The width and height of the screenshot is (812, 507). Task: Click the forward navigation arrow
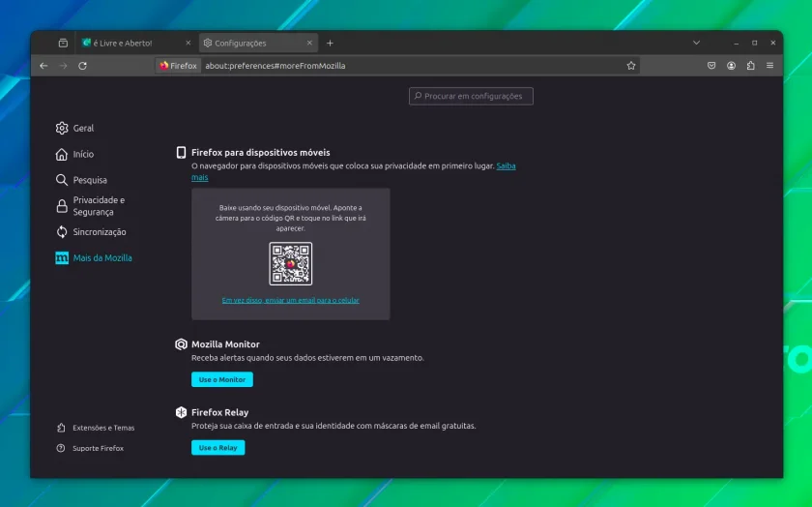coord(63,66)
